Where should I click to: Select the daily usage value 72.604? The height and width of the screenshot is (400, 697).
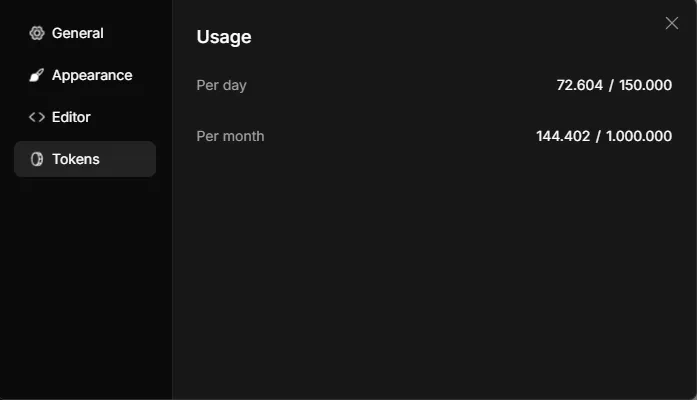point(580,85)
